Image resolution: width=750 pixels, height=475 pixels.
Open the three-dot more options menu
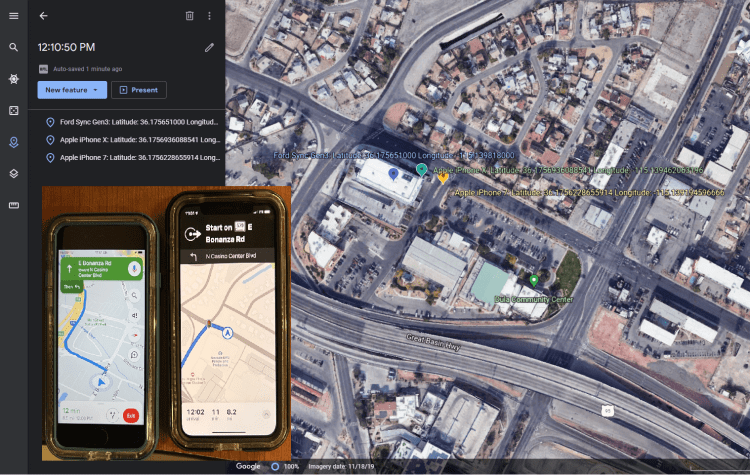209,16
